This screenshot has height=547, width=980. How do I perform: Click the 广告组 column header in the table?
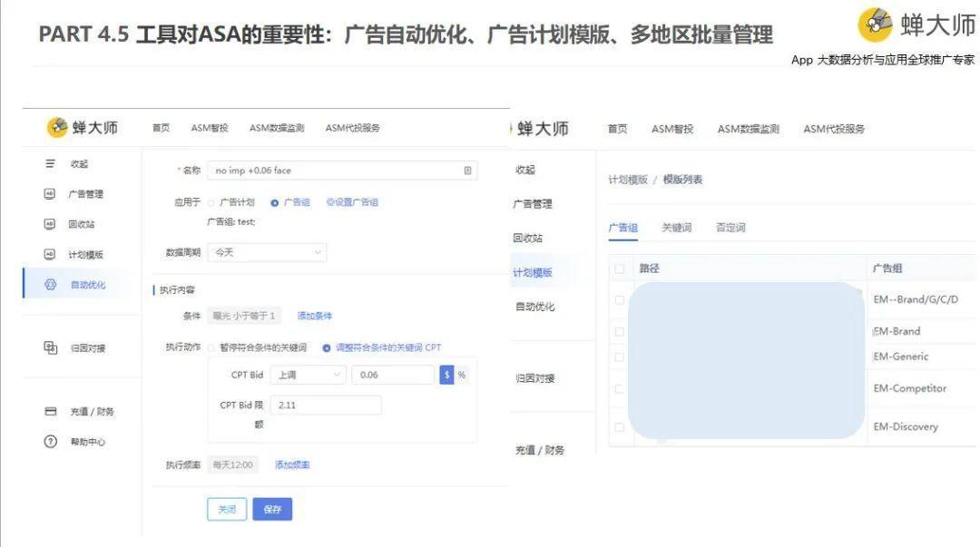887,269
